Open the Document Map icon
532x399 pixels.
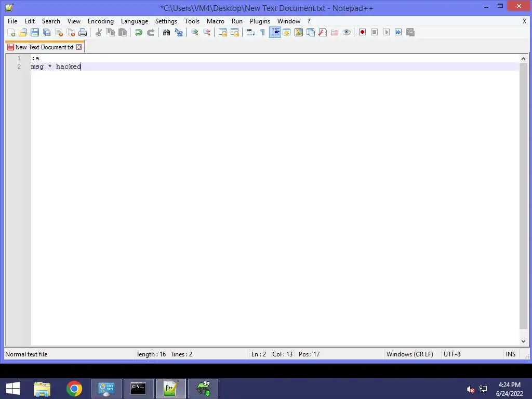click(x=299, y=32)
